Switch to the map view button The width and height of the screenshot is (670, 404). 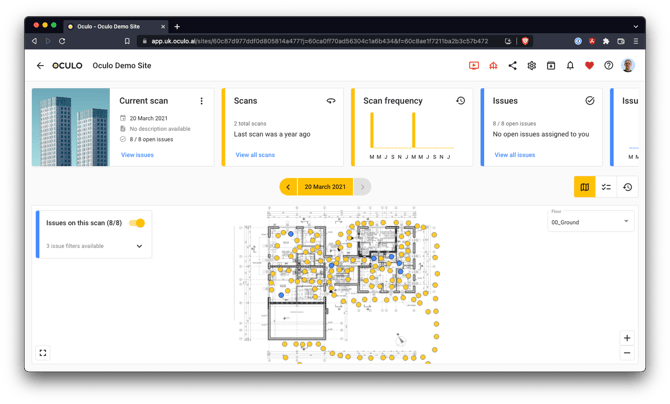click(x=584, y=187)
